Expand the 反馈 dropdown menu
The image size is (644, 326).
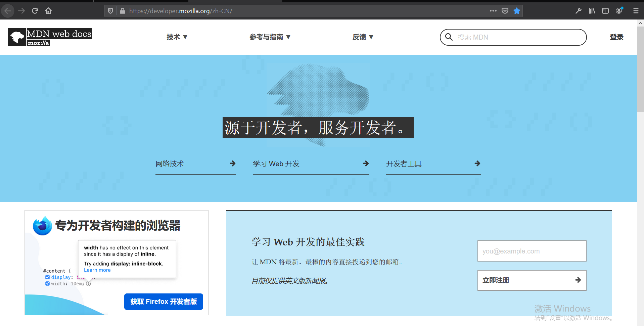tap(363, 37)
